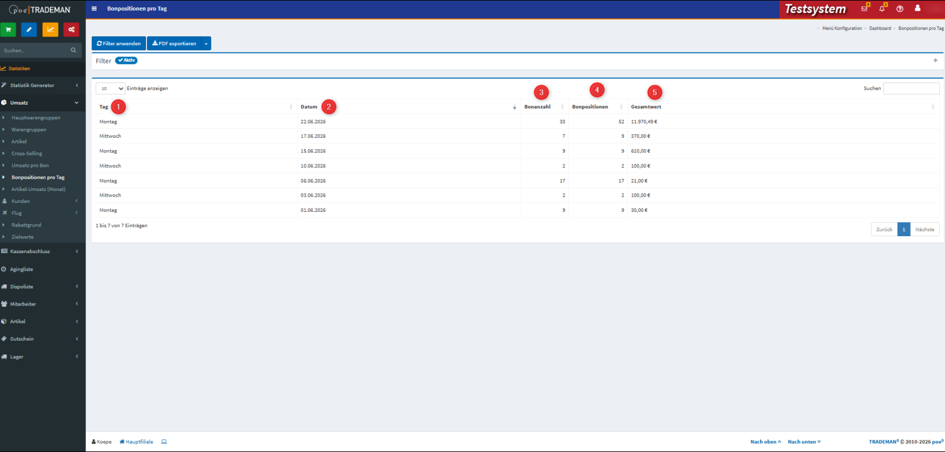The height and width of the screenshot is (452, 945).
Task: Expand the Lager menu
Action: point(43,357)
